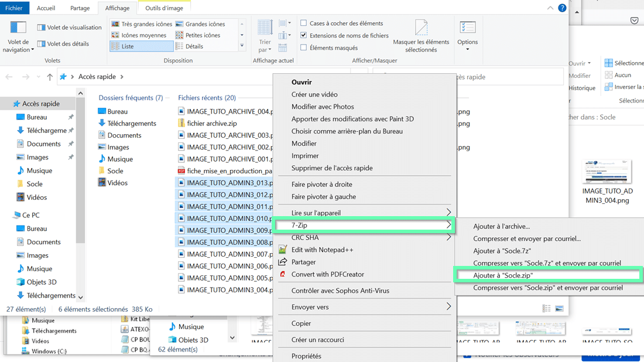644x362 pixels.
Task: Select Icônes moyennes layout
Action: coord(139,35)
